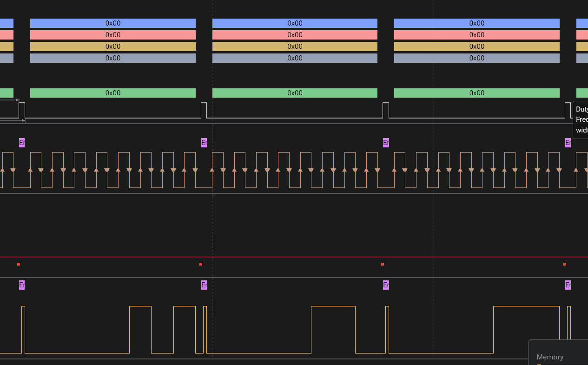Select the second purple Er marker above the clock waveform
The image size is (588, 365).
[204, 143]
